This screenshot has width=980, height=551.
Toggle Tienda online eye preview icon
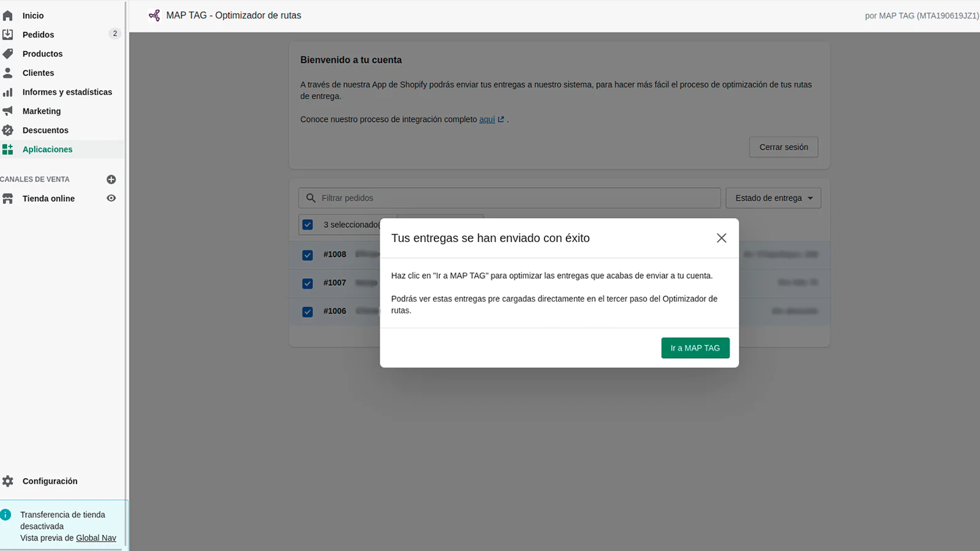[x=111, y=198]
